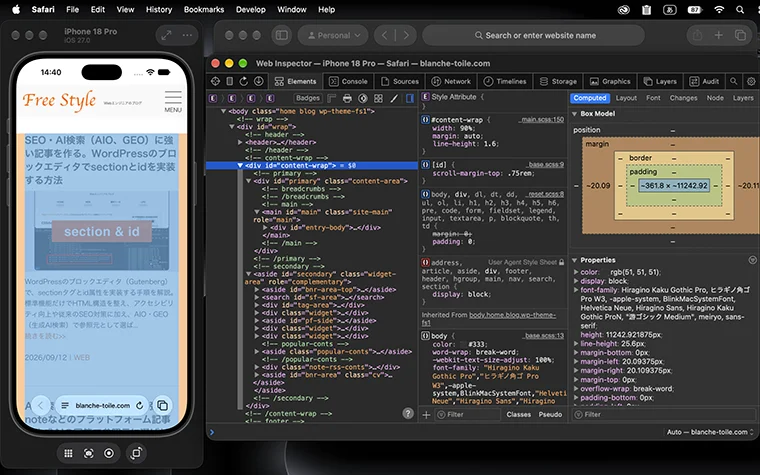Open the main.scss:150 source link
This screenshot has width=760, height=475.
(542, 119)
